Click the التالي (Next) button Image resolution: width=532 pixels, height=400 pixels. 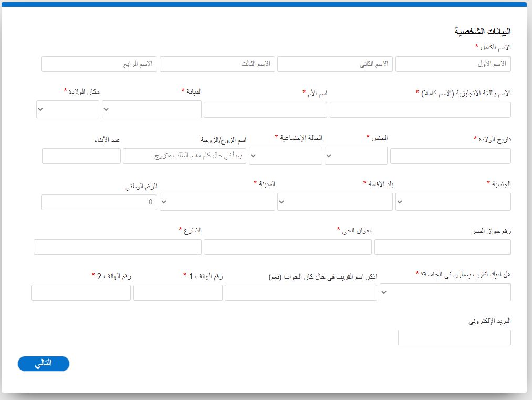pos(43,364)
